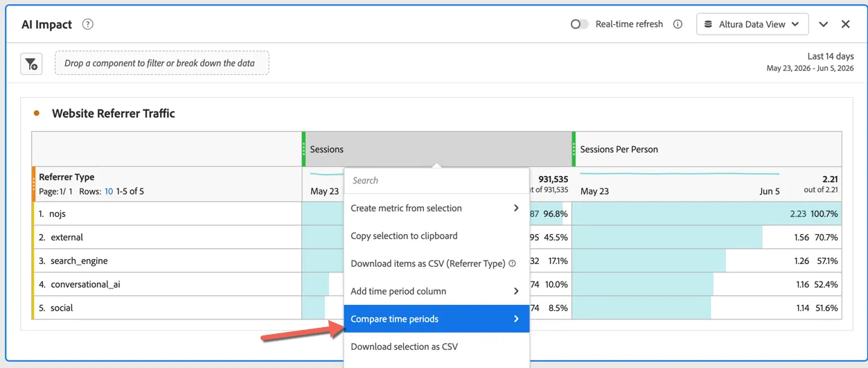Click the filter or breakdown drop zone
This screenshot has width=868, height=368.
pos(162,63)
